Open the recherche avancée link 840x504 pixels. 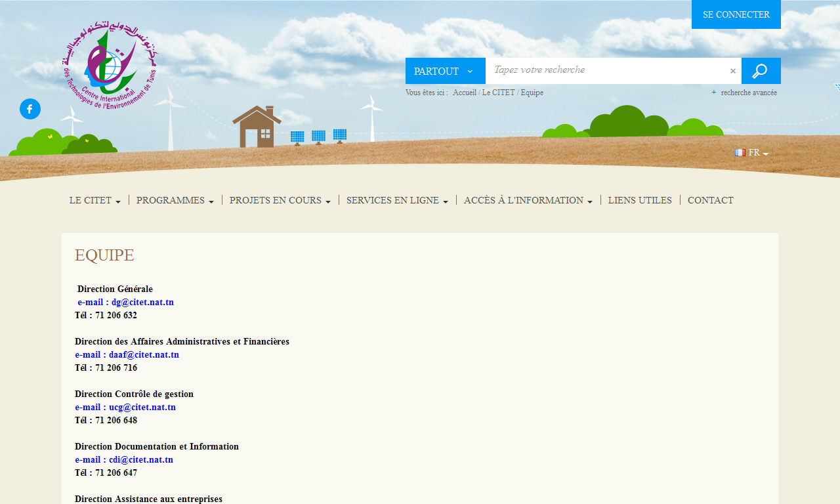coord(749,93)
